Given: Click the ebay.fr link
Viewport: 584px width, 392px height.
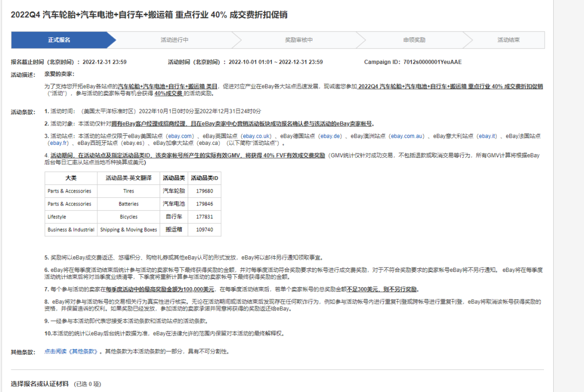Looking at the screenshot, I should tap(58, 143).
